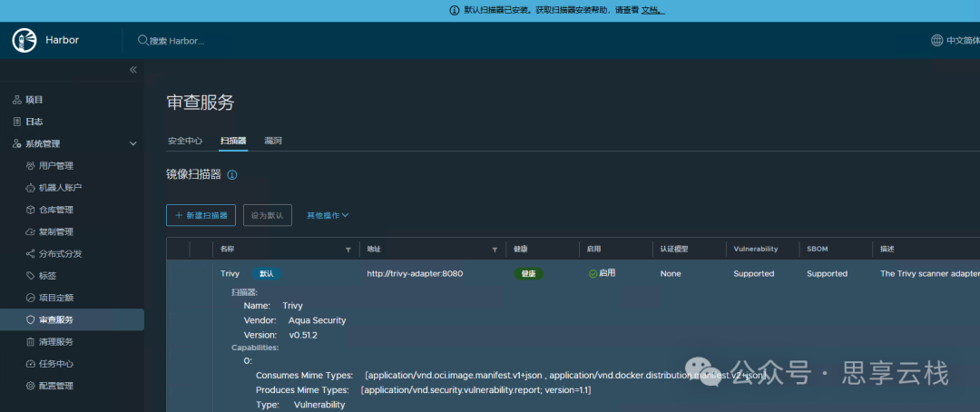
Task: Click the 机器人账户 robot icon
Action: click(31, 188)
